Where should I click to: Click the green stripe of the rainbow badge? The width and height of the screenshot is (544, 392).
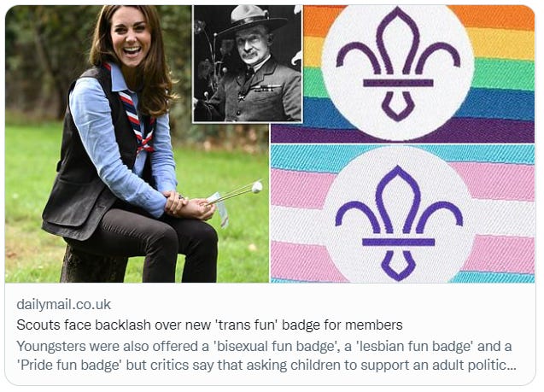[503, 74]
